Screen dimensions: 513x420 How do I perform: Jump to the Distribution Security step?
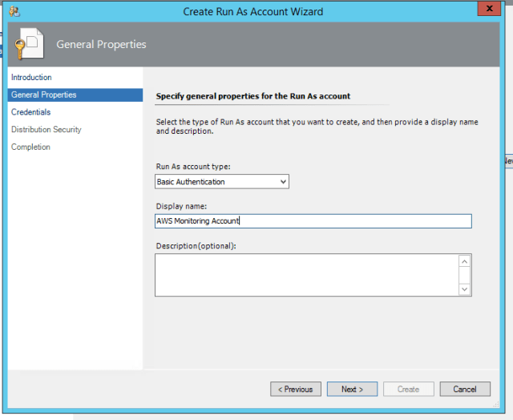point(46,130)
